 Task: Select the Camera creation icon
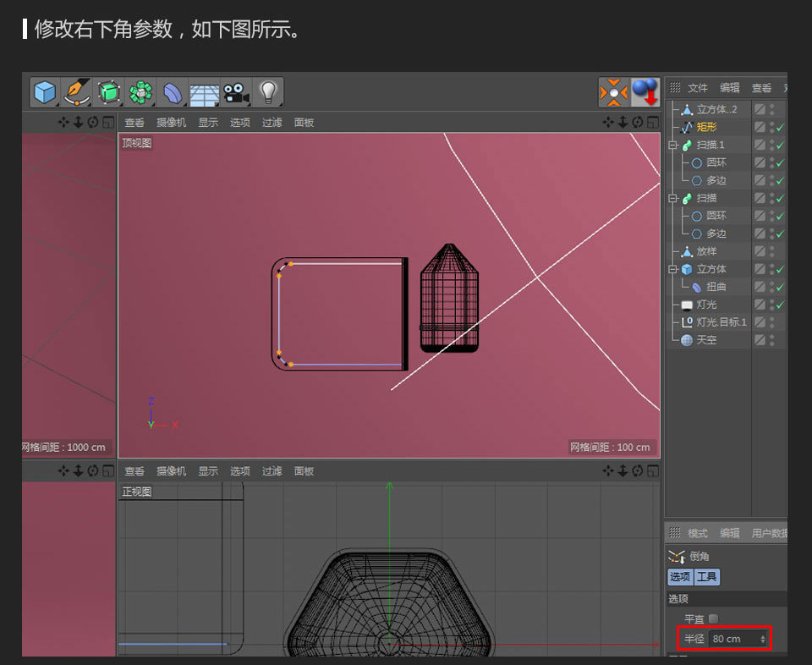point(235,92)
